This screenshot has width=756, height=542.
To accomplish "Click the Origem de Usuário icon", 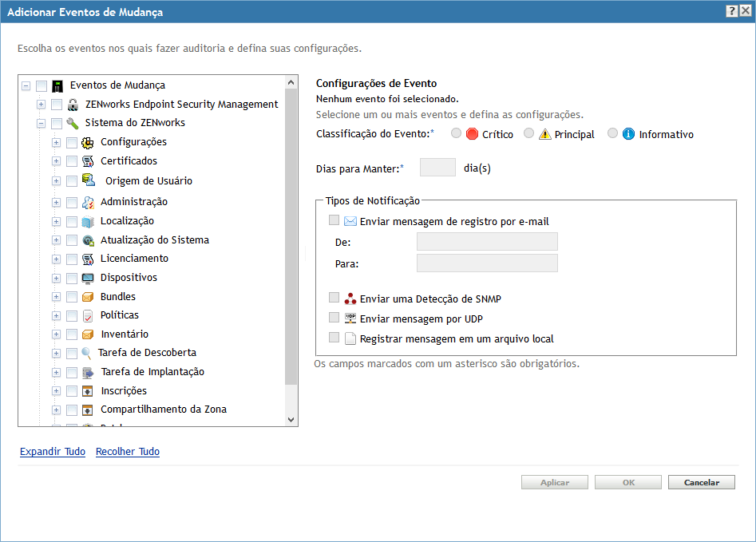I will tap(89, 180).
